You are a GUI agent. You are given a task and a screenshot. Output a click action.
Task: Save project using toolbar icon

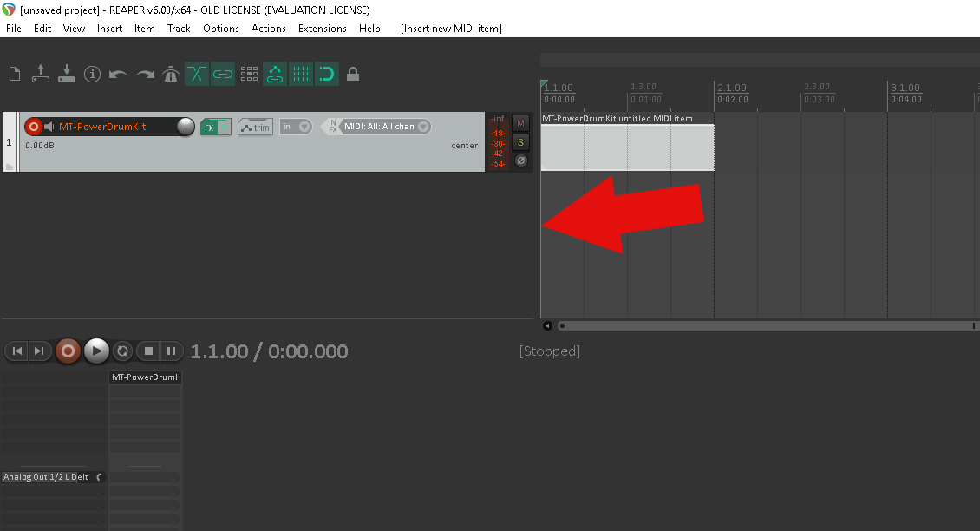[66, 74]
